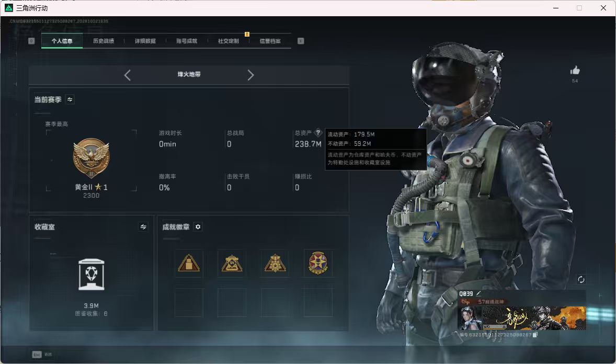Go to next mode with right chevron
The height and width of the screenshot is (364, 616).
tap(250, 75)
